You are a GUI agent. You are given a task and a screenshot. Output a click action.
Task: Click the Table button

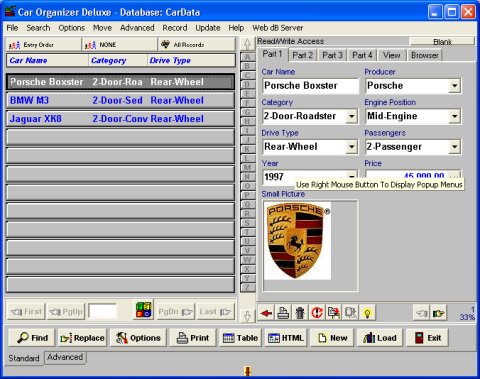click(240, 338)
